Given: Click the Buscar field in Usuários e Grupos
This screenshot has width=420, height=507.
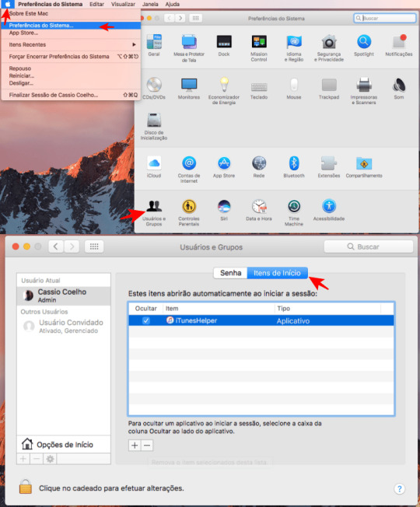Looking at the screenshot, I should [x=369, y=247].
